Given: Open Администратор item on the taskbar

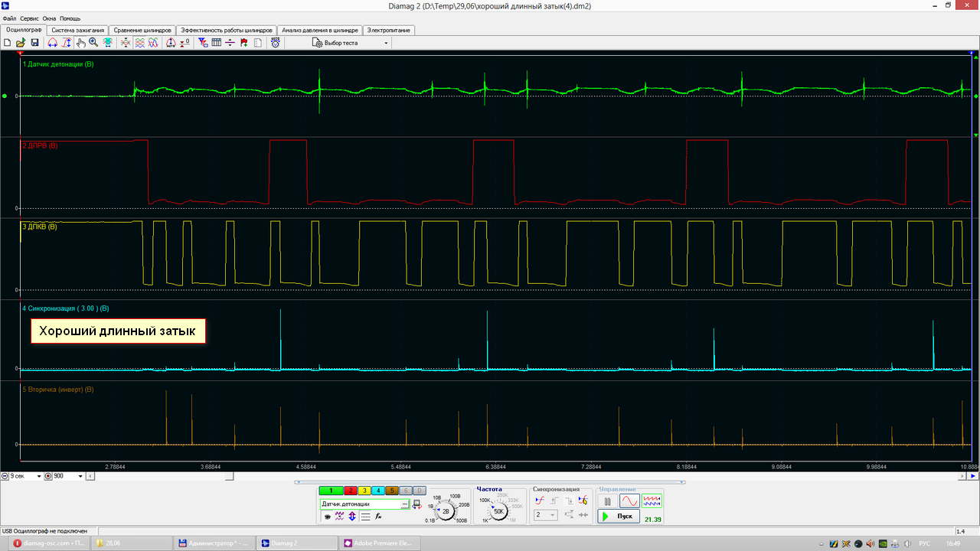Looking at the screenshot, I should (x=214, y=543).
